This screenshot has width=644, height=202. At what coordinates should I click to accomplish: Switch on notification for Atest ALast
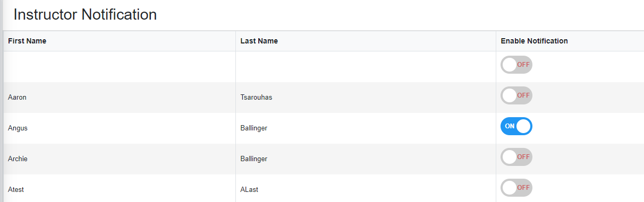pos(516,188)
